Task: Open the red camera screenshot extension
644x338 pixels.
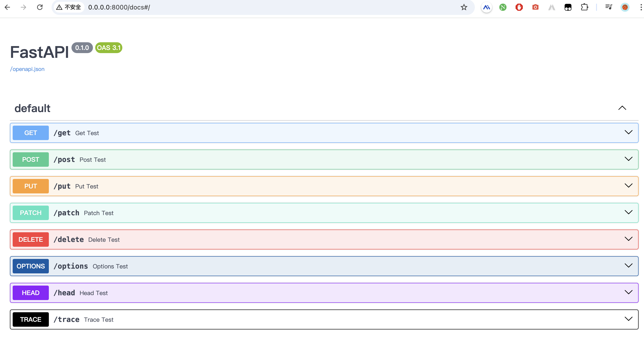Action: [x=535, y=7]
